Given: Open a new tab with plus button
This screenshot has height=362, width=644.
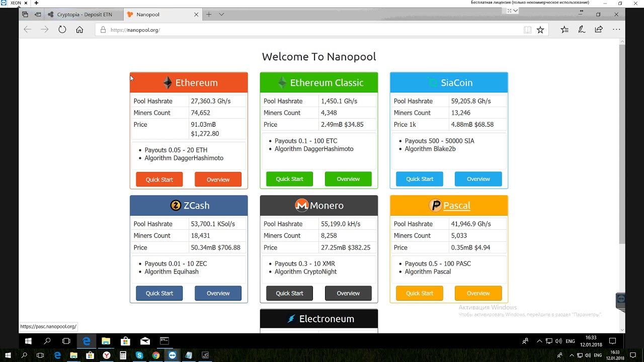Looking at the screenshot, I should click(209, 15).
